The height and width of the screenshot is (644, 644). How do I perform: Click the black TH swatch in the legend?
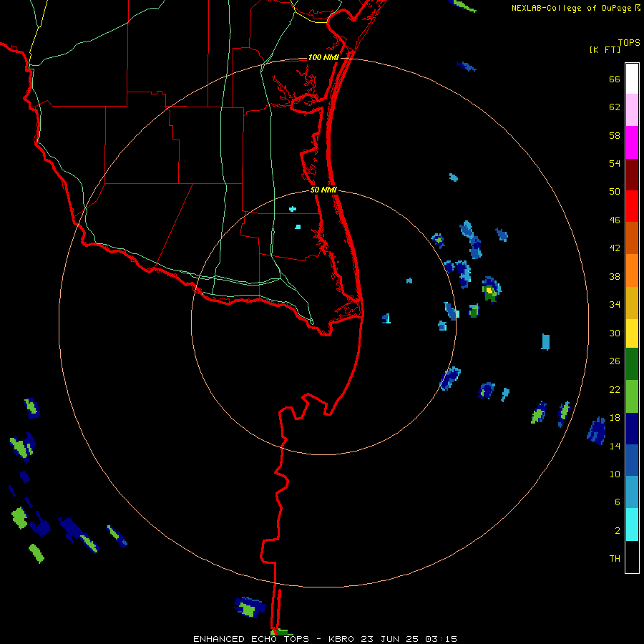(x=632, y=557)
